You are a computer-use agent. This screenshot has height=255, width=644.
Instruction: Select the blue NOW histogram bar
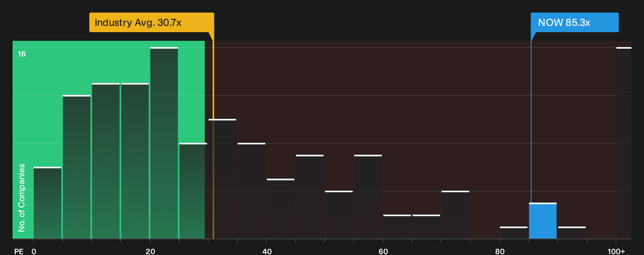pyautogui.click(x=543, y=220)
